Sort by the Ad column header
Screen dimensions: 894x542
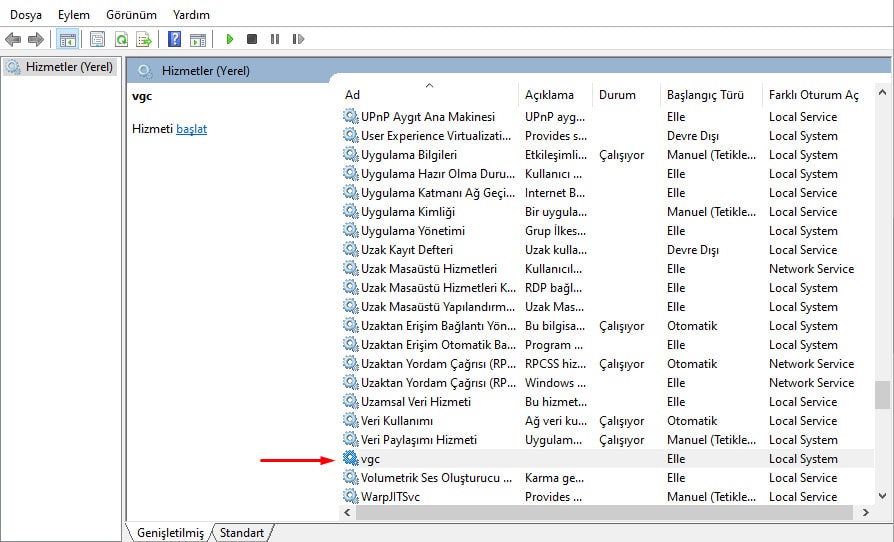pos(352,95)
